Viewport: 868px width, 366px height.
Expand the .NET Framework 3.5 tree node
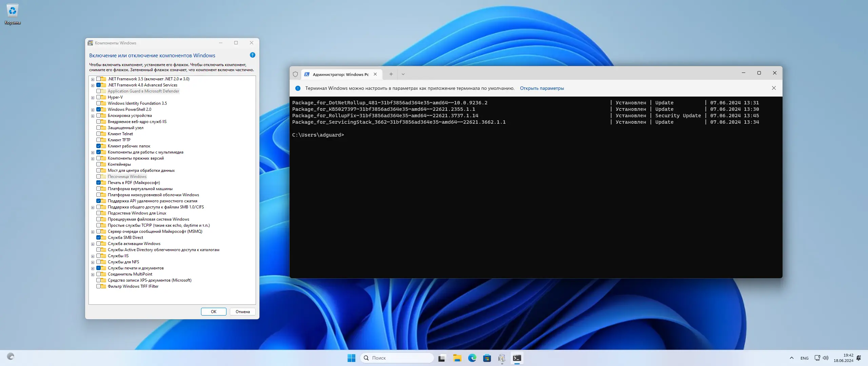click(93, 79)
